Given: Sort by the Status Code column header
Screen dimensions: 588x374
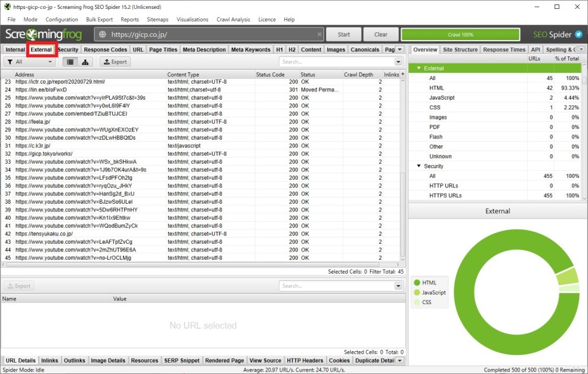Looking at the screenshot, I should (x=277, y=74).
